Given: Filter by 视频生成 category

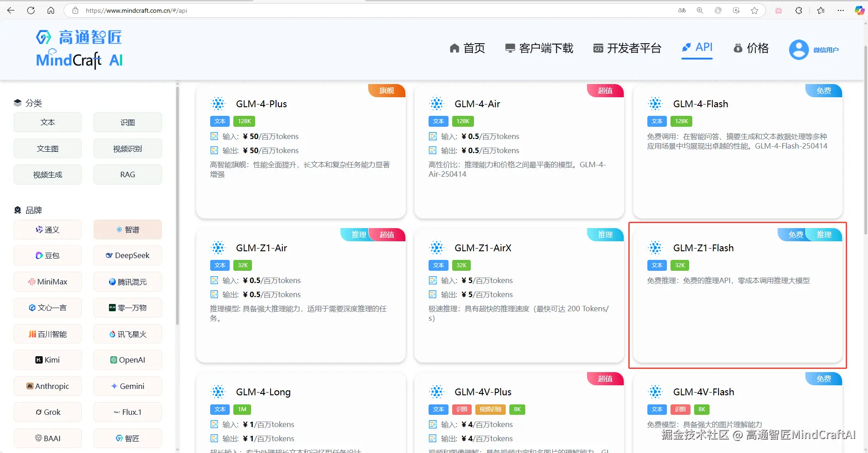Looking at the screenshot, I should pyautogui.click(x=48, y=174).
